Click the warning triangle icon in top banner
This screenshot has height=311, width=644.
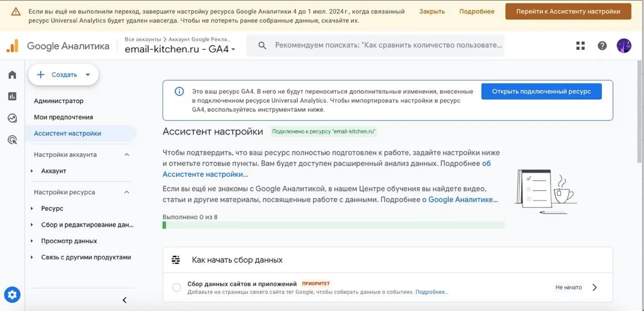tap(16, 11)
